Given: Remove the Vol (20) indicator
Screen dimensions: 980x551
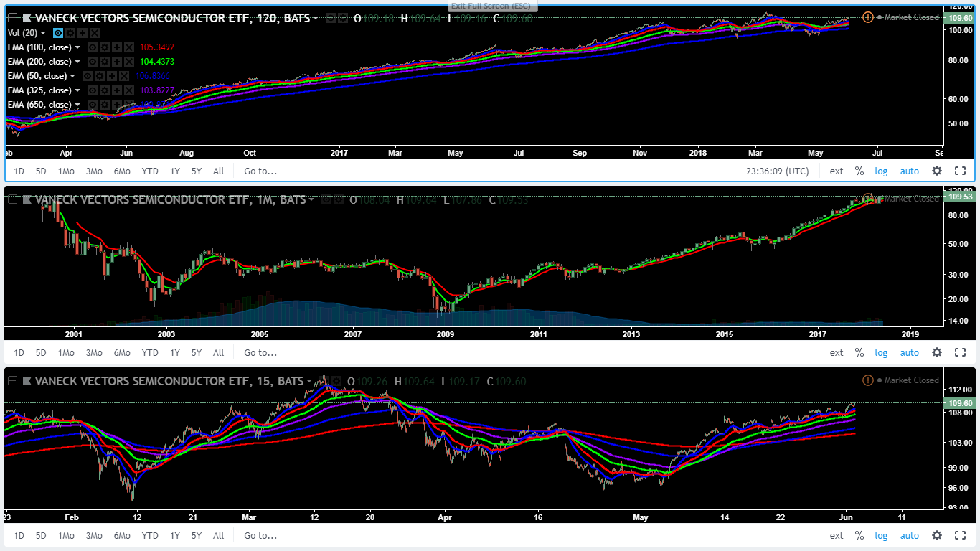Looking at the screenshot, I should [x=95, y=33].
